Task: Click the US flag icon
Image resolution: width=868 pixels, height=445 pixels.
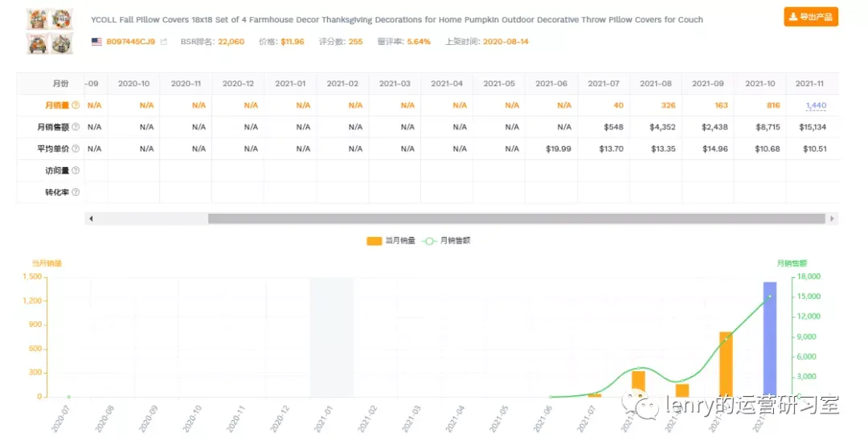Action: click(97, 42)
